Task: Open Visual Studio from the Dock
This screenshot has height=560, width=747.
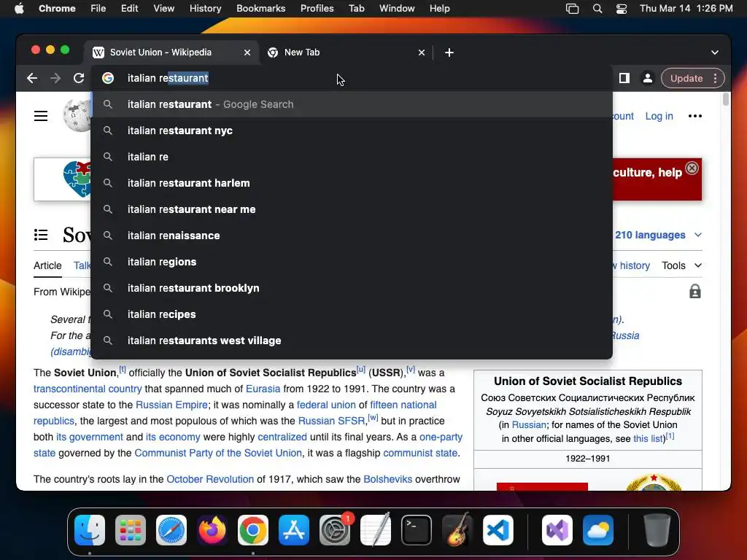Action: click(557, 529)
